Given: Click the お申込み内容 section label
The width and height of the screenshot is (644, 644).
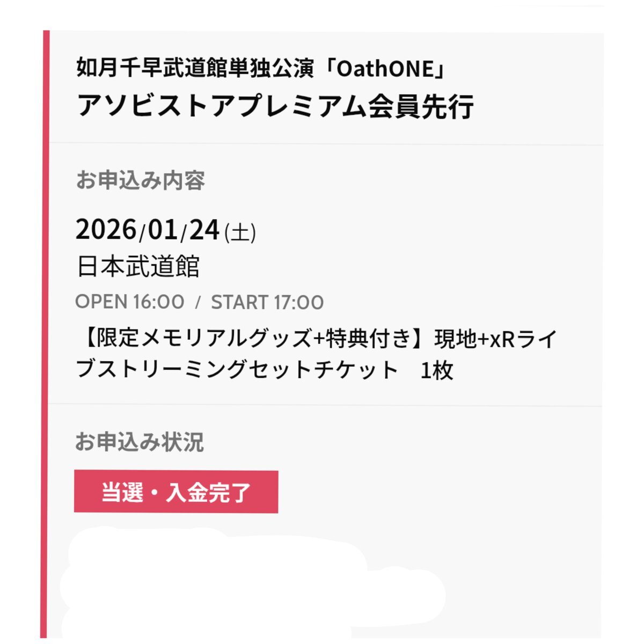Looking at the screenshot, I should (x=140, y=180).
